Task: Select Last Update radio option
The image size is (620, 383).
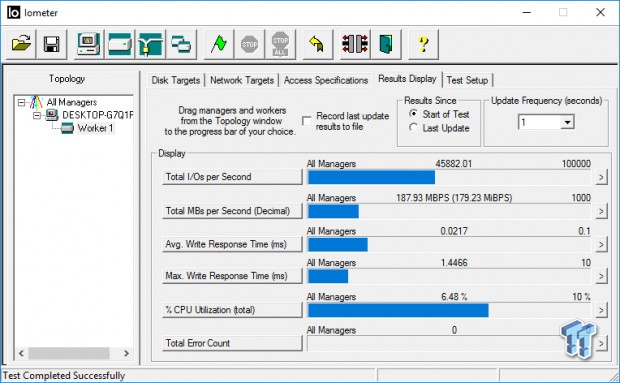Action: tap(414, 128)
